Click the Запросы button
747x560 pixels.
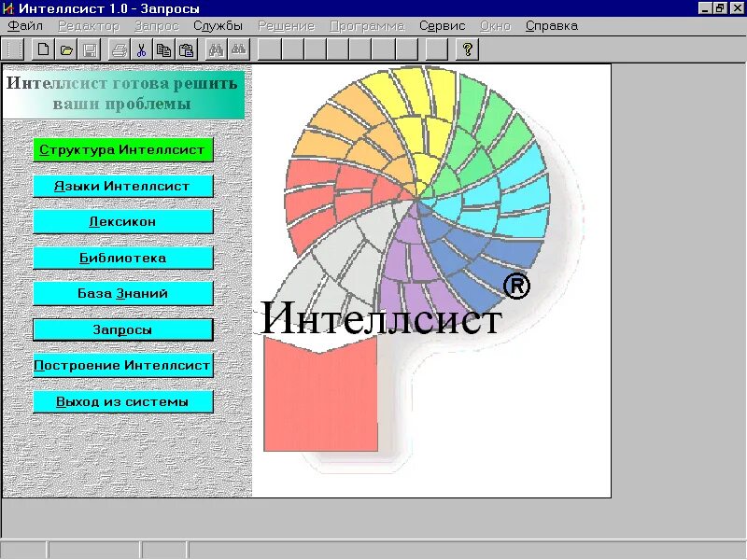tap(123, 329)
